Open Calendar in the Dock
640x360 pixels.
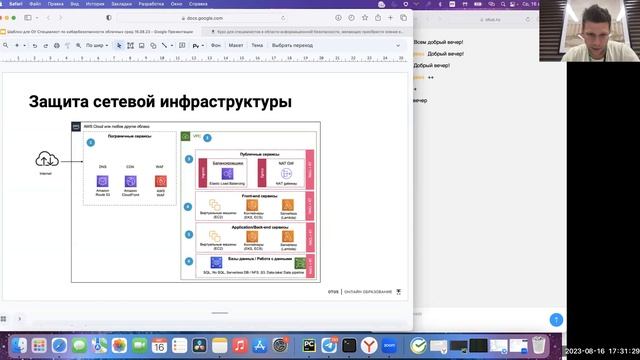159,346
